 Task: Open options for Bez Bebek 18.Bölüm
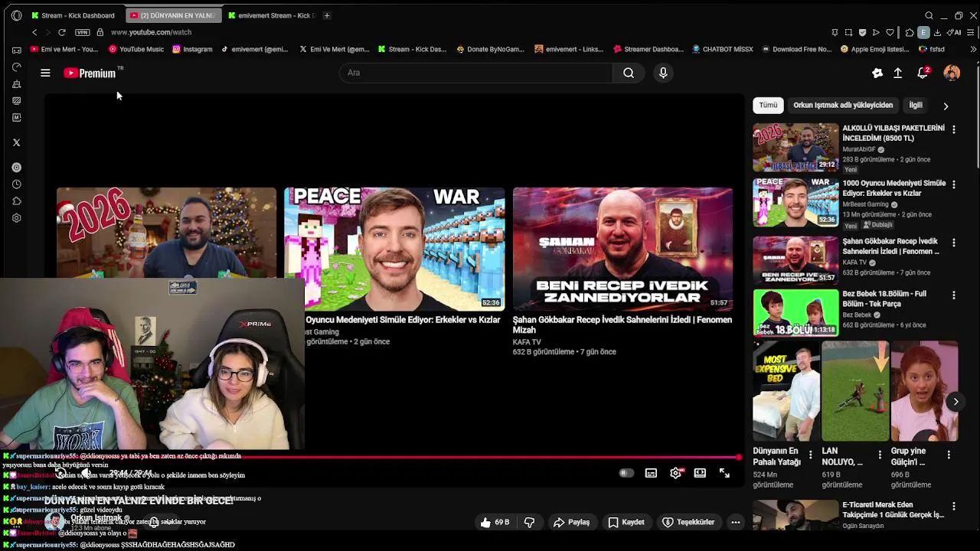click(x=954, y=295)
